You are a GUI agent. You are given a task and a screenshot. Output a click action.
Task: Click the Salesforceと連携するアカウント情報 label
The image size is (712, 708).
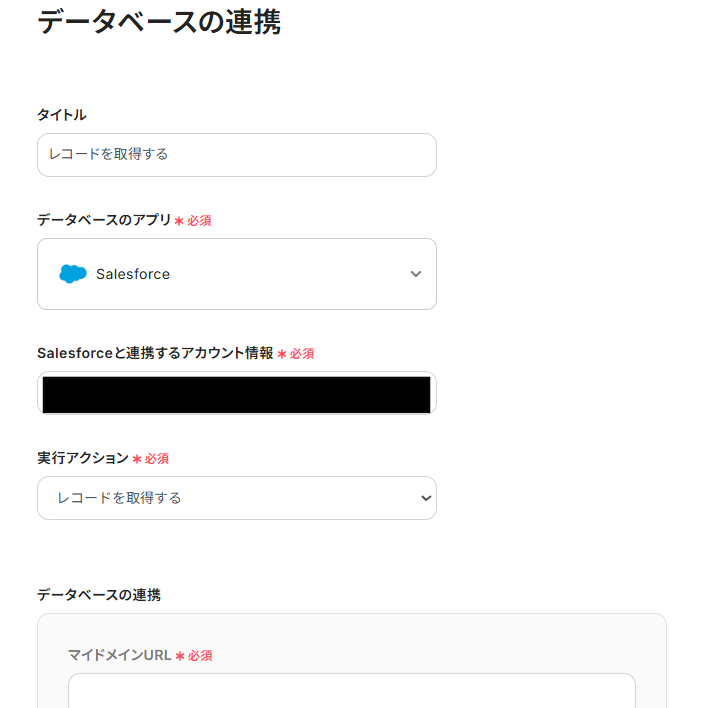[x=155, y=353]
